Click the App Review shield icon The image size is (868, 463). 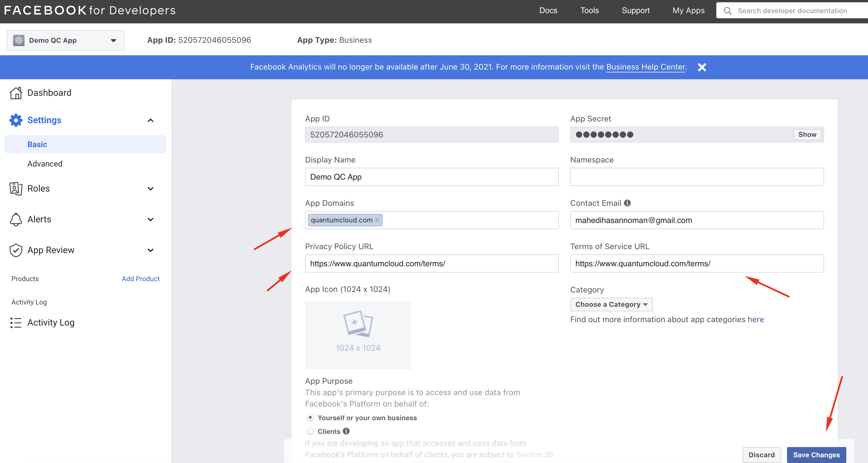(x=16, y=250)
